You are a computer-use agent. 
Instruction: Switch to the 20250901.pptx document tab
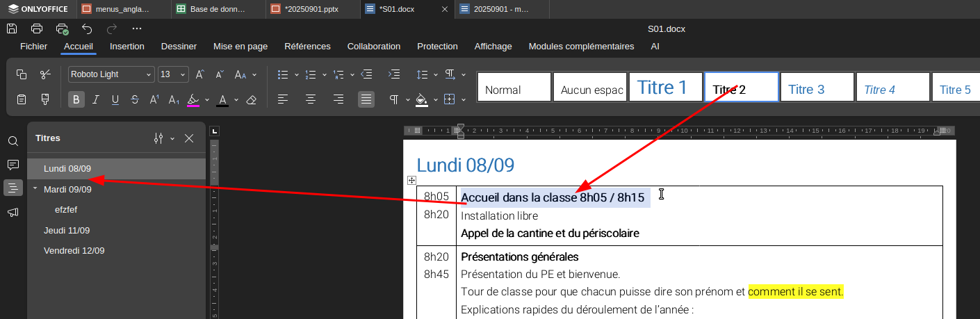pyautogui.click(x=312, y=9)
